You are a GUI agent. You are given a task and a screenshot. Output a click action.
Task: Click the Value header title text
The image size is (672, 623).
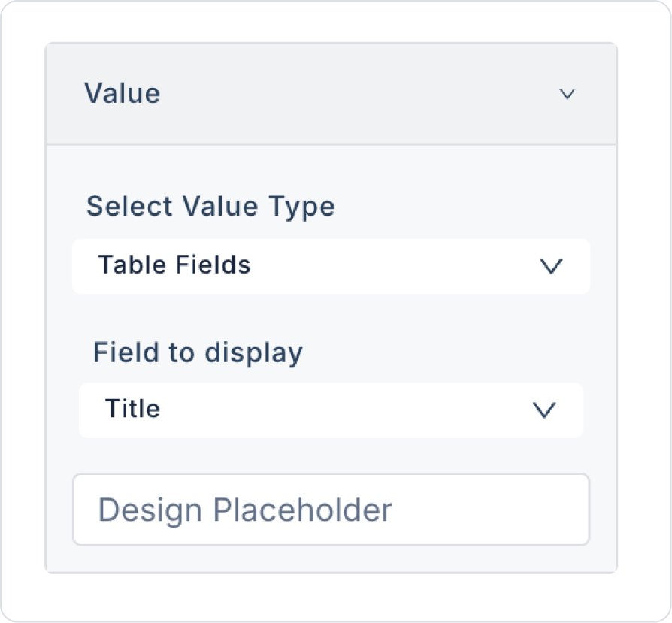click(122, 94)
